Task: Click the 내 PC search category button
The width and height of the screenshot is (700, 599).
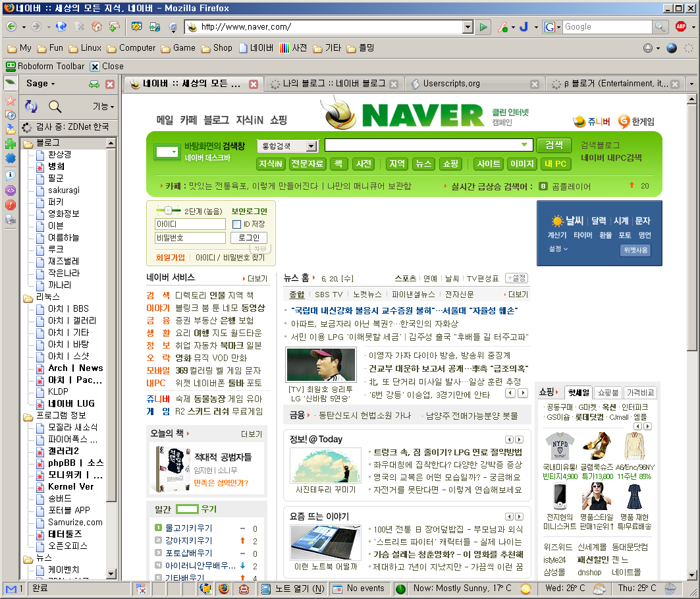Action: 555,164
